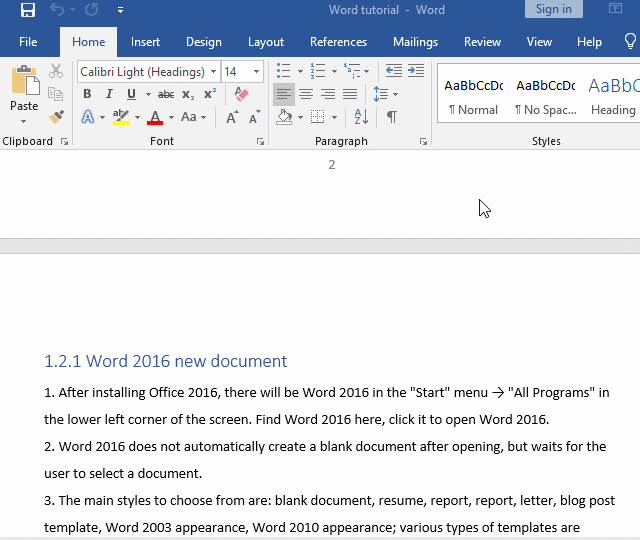
Task: Open the Change Case menu
Action: (193, 117)
